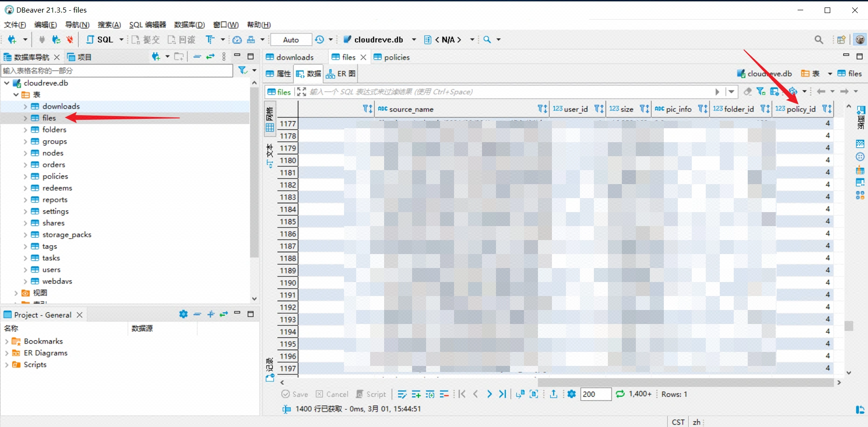This screenshot has width=868, height=427.
Task: Expand the Scripts folder in Project
Action: pos(7,365)
